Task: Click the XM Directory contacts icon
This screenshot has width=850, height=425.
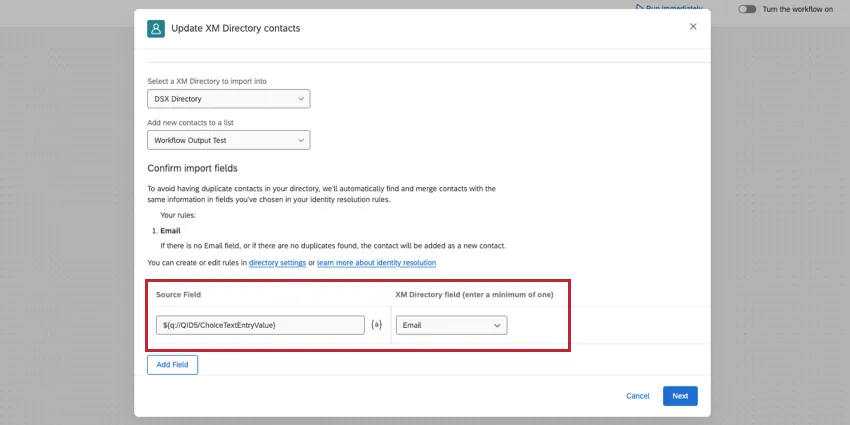Action: coord(156,28)
